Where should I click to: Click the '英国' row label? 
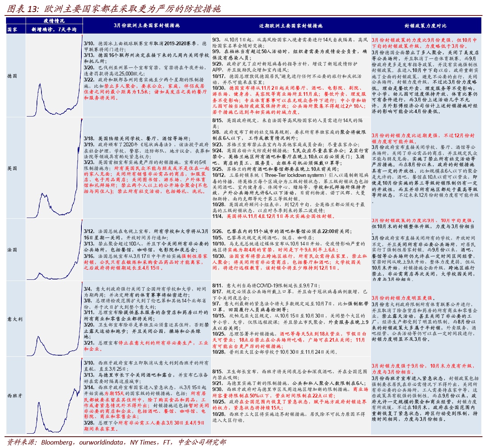pyautogui.click(x=12, y=168)
